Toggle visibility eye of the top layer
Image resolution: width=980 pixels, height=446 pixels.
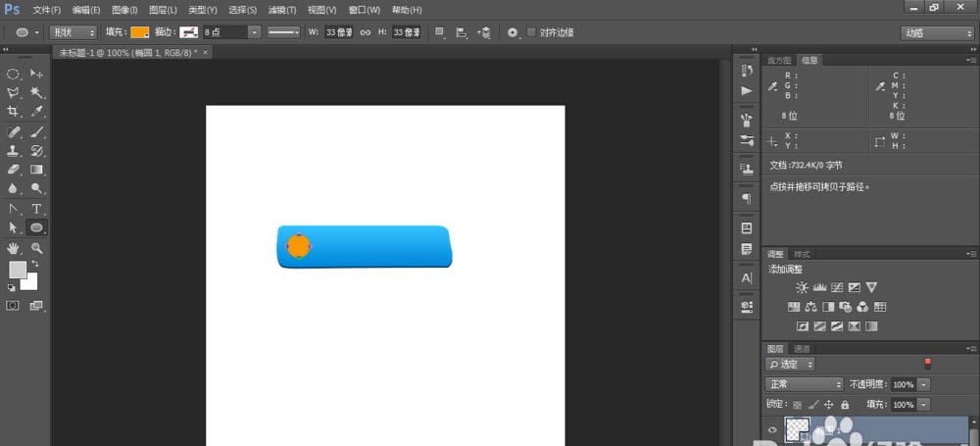click(x=772, y=429)
